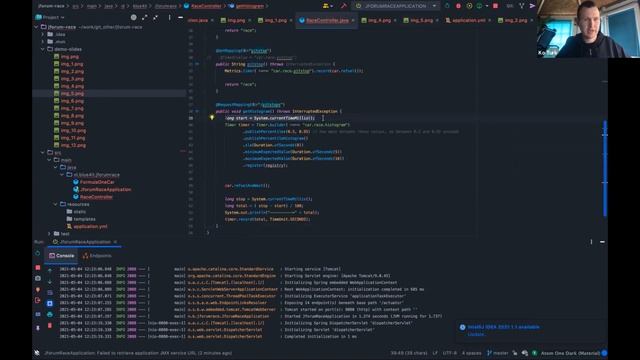Switch to img_4.png editor tab
640x360 pixels.
tap(376, 20)
